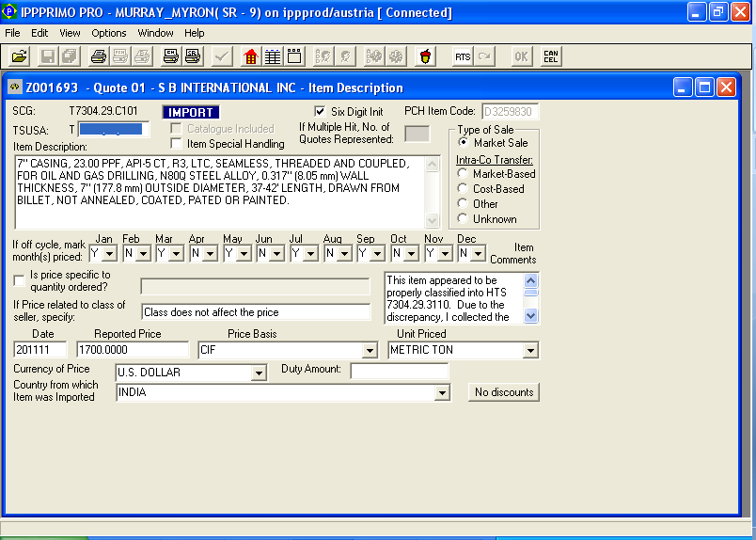
Task: Click the blue IMPORT label button
Action: 190,112
